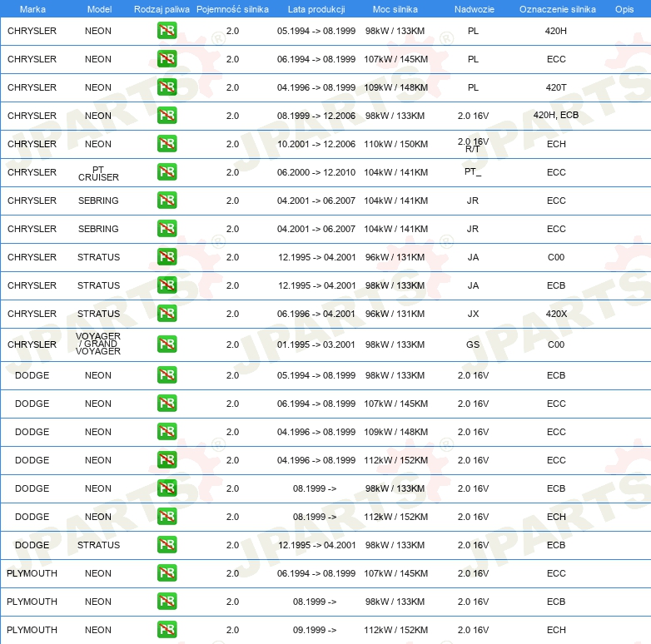Click the Pojemność silnika column header
This screenshot has width=651, height=644.
click(232, 9)
